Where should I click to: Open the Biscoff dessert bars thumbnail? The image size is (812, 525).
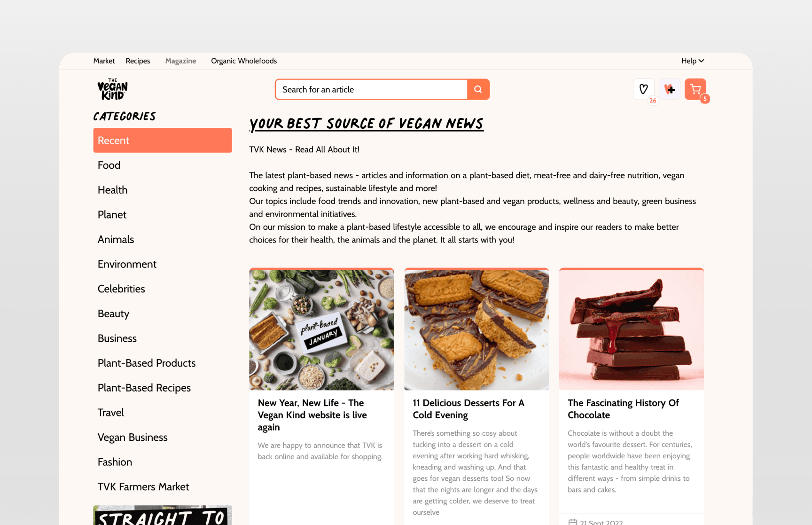[476, 329]
